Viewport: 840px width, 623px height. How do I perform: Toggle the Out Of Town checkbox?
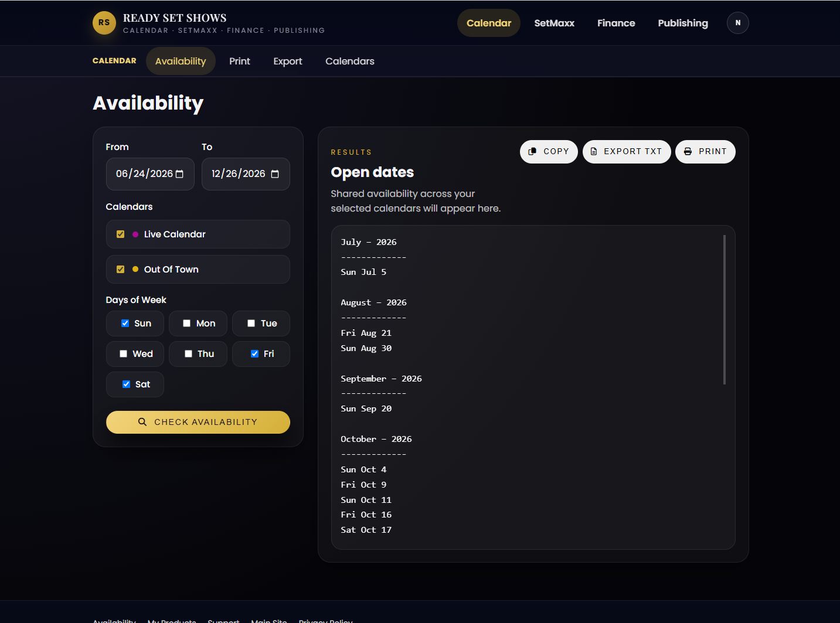120,270
